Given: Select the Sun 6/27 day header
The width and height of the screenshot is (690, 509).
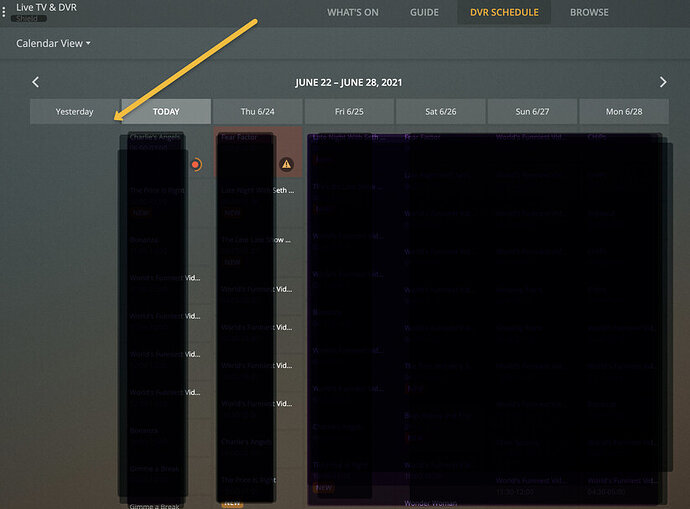Looking at the screenshot, I should click(x=532, y=112).
